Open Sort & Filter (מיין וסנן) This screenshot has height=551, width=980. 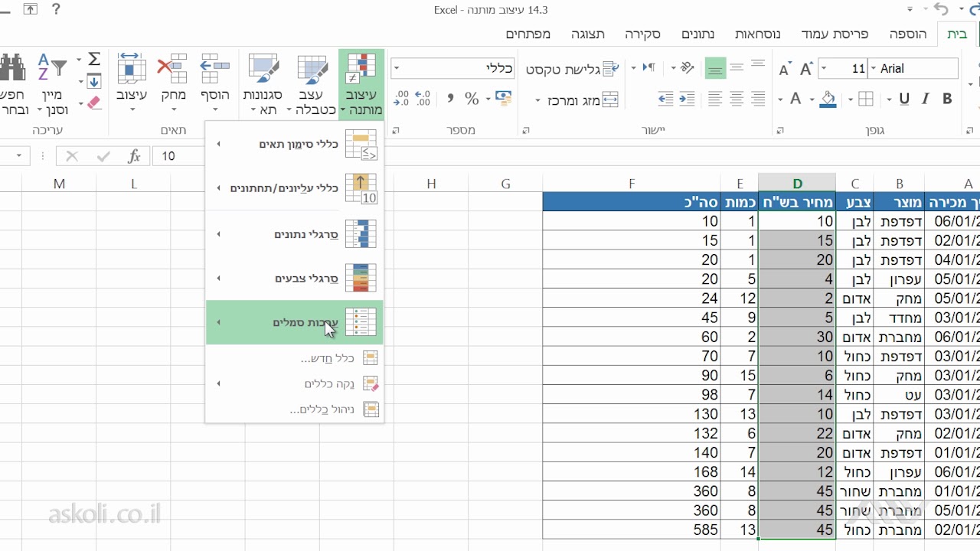pos(53,84)
